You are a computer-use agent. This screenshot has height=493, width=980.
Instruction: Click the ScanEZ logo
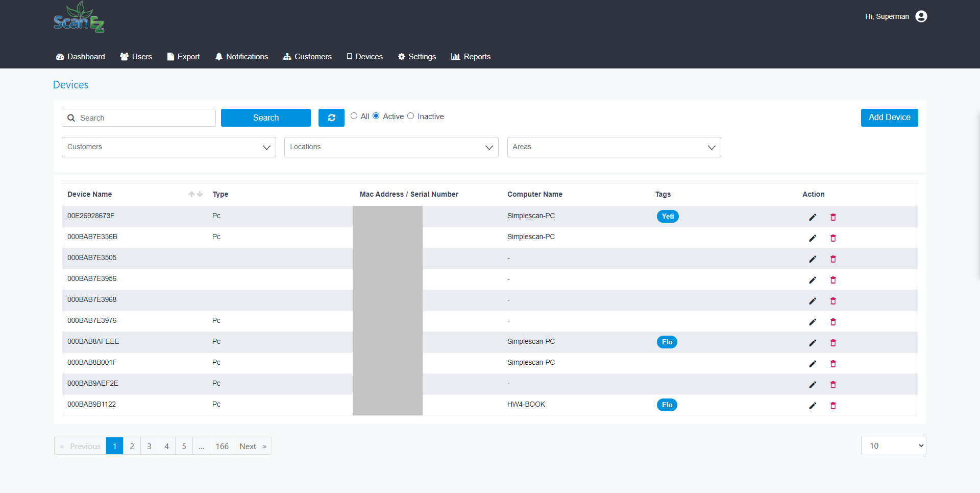[x=79, y=18]
